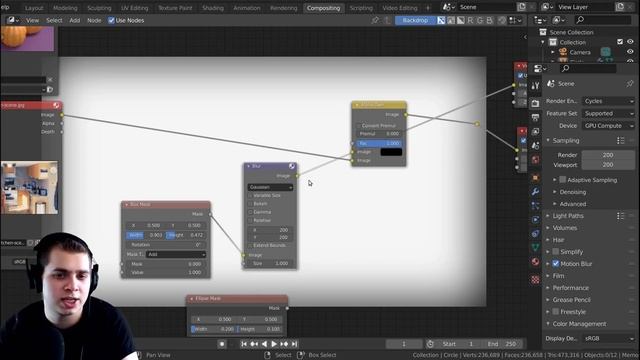Open the Gaussian filter type dropdown in Blur node
This screenshot has height=360, width=640.
[x=270, y=187]
